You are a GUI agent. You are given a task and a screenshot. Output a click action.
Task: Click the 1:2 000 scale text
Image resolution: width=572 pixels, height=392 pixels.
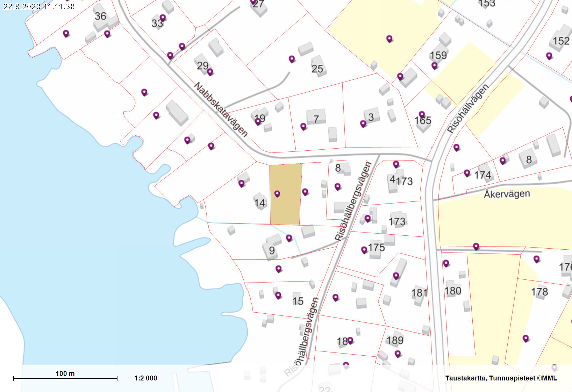coord(146,378)
